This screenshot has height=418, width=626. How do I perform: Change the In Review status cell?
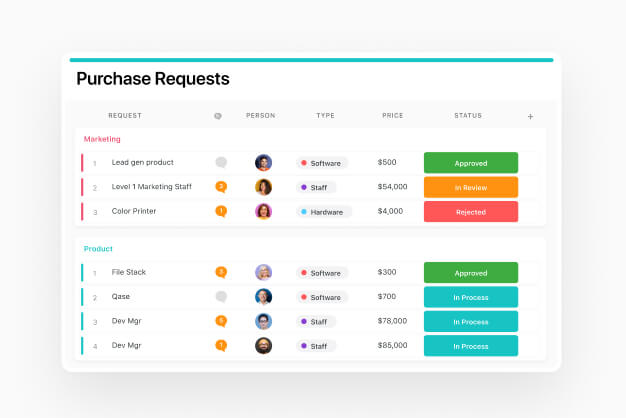point(470,187)
